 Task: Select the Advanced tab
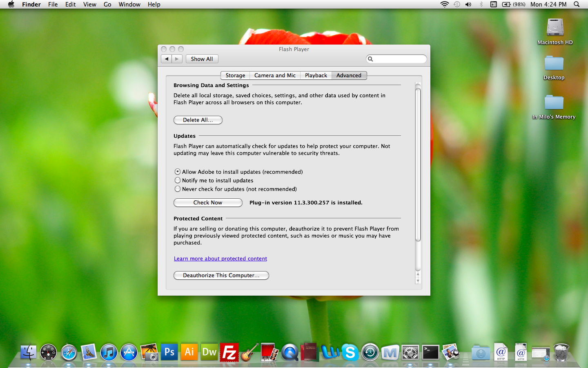[349, 75]
